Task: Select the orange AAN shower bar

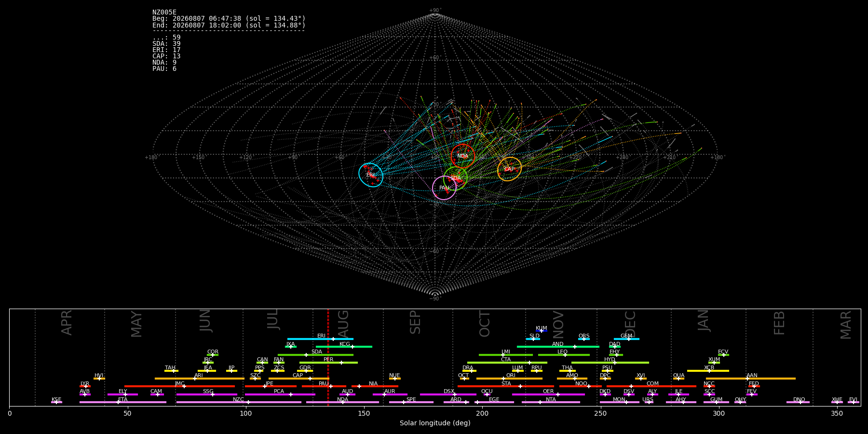Action: pyautogui.click(x=751, y=379)
